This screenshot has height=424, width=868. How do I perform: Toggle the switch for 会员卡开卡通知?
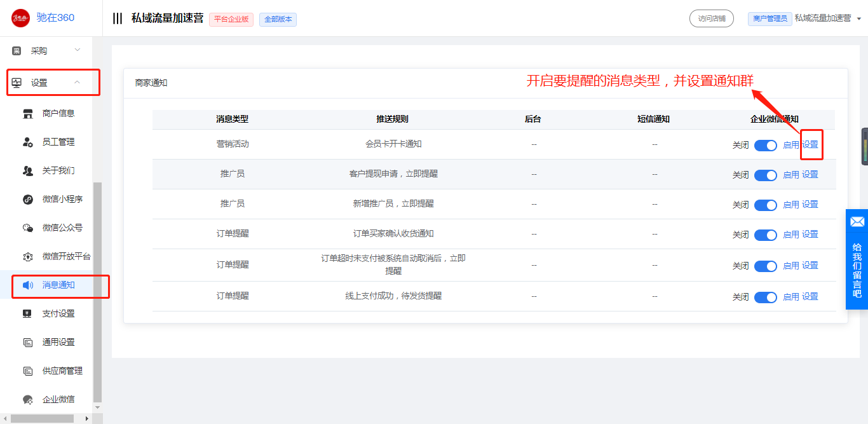coord(766,146)
